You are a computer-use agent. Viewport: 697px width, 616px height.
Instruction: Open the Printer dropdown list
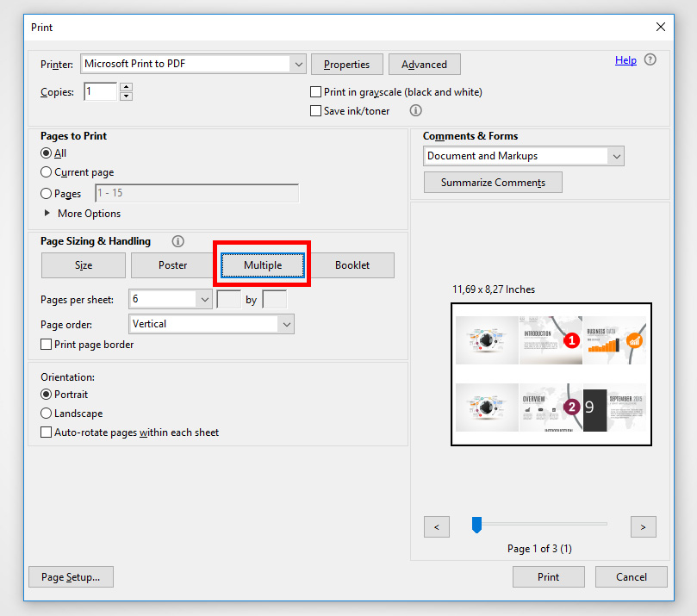pyautogui.click(x=298, y=64)
